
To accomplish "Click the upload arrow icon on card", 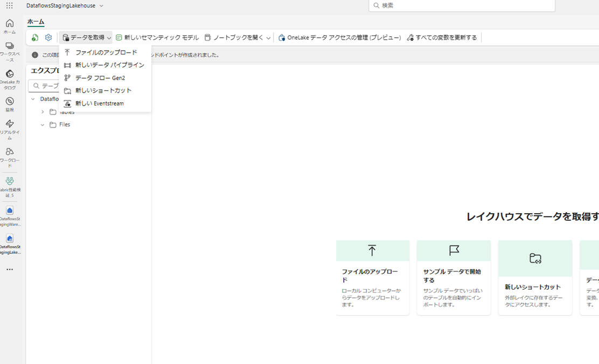I will coord(372,250).
